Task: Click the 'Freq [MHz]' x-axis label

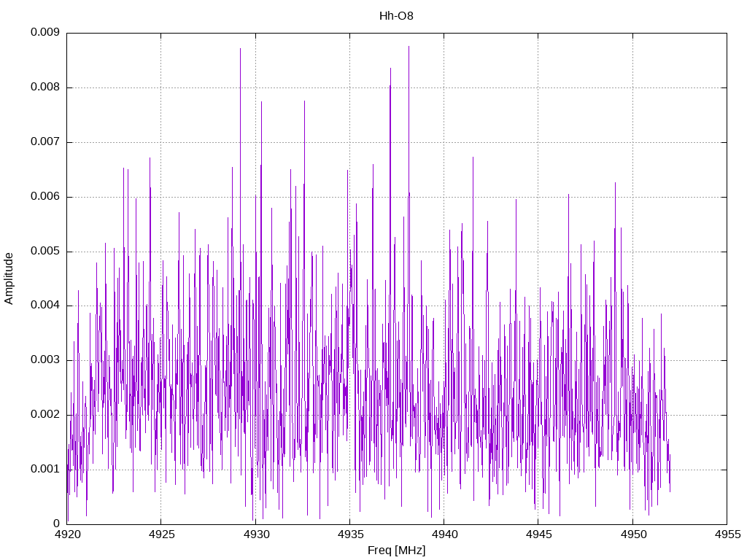Action: [x=396, y=551]
